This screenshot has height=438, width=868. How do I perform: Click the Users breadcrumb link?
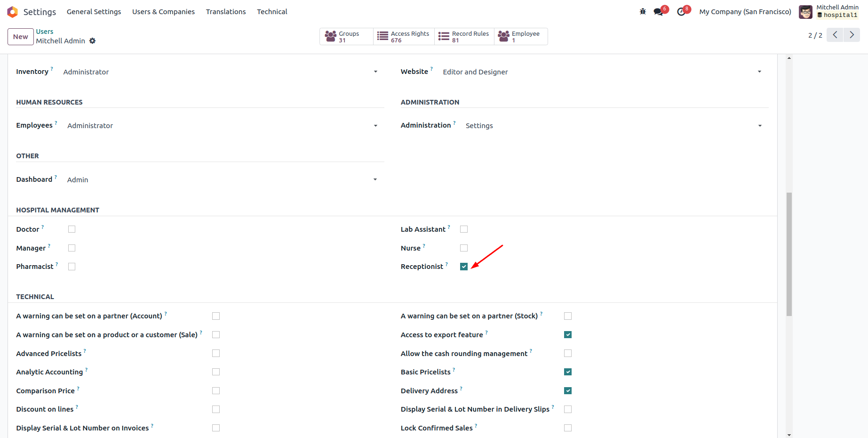pos(45,32)
